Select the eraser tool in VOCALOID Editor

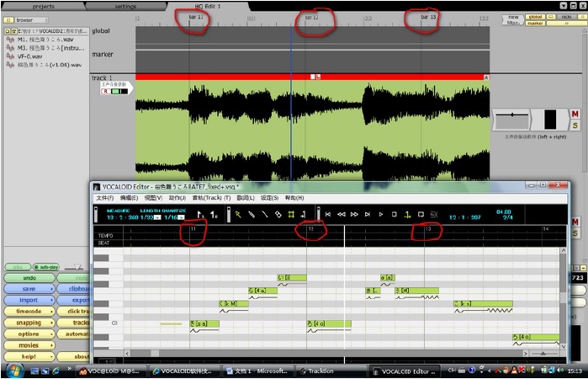278,215
